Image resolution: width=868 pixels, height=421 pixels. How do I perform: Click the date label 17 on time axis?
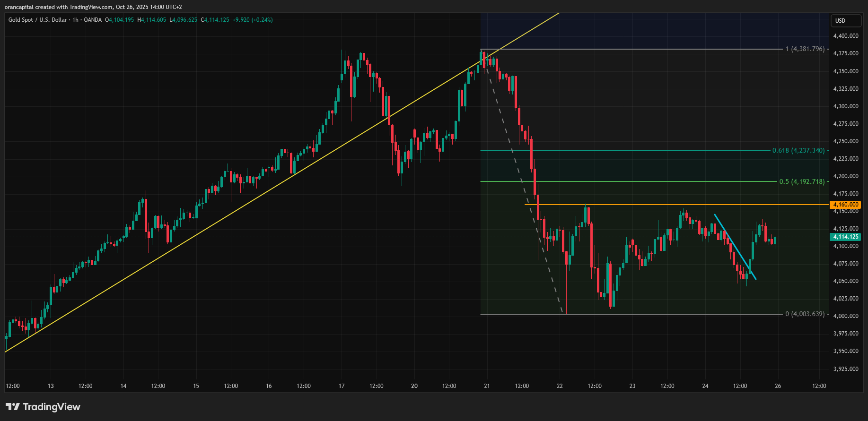pyautogui.click(x=342, y=386)
